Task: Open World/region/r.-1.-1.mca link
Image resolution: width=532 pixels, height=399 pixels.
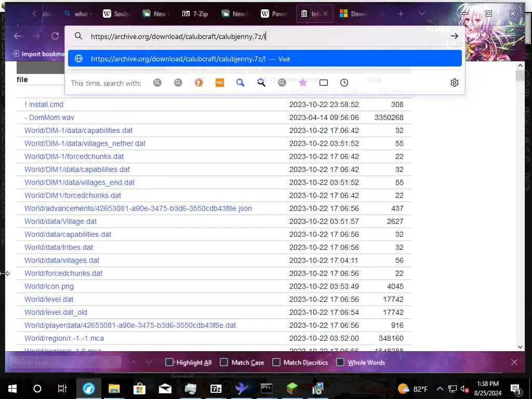Action: tap(64, 338)
